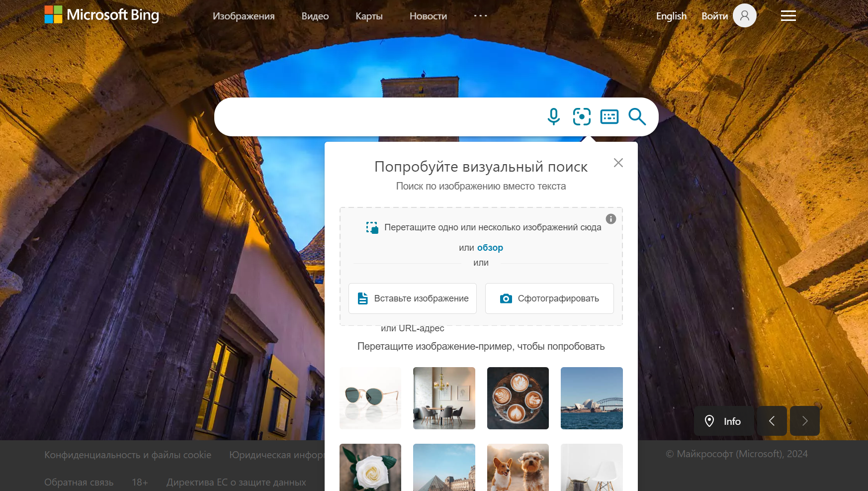This screenshot has width=868, height=491.
Task: Open Info about the background image
Action: (723, 421)
